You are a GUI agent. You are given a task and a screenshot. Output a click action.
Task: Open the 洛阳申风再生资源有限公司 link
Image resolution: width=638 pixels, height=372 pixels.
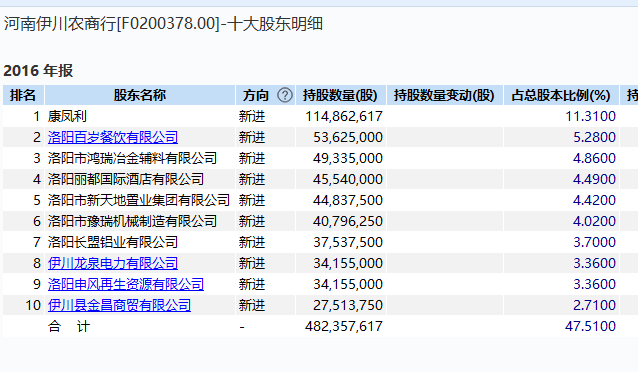click(x=126, y=284)
